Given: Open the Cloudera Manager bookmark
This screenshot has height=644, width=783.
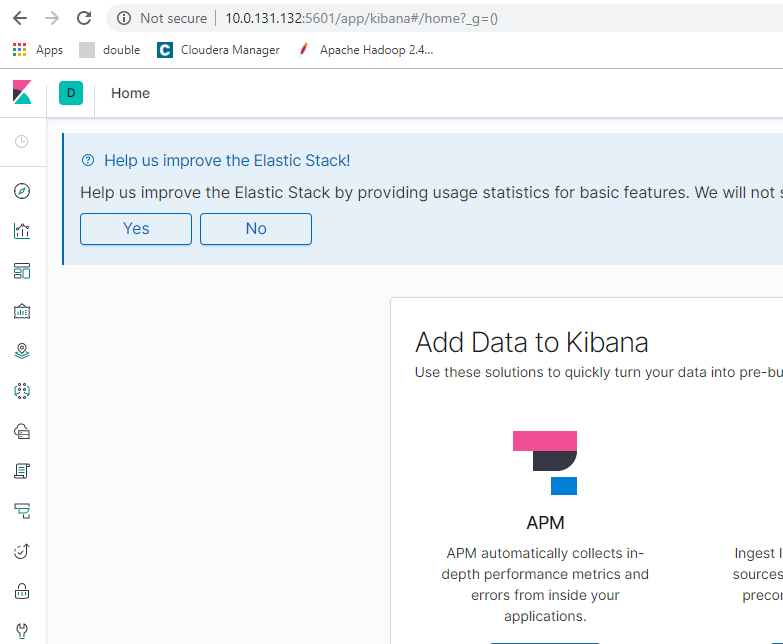Looking at the screenshot, I should click(x=218, y=50).
